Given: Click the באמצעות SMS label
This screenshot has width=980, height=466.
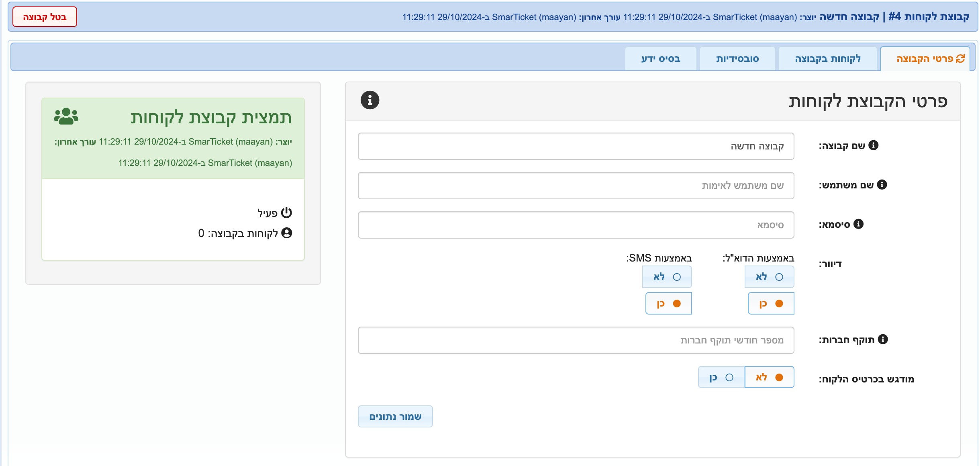Looking at the screenshot, I should [x=659, y=258].
